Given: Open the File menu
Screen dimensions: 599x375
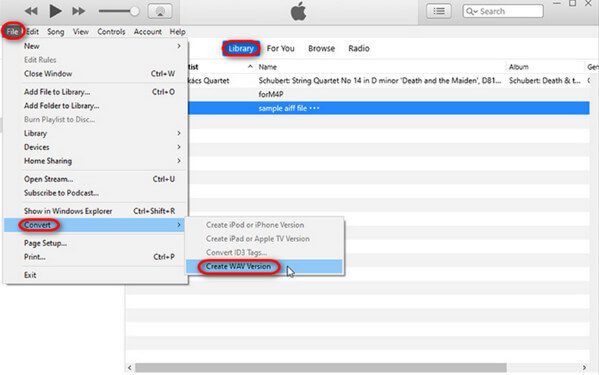Looking at the screenshot, I should click(13, 32).
